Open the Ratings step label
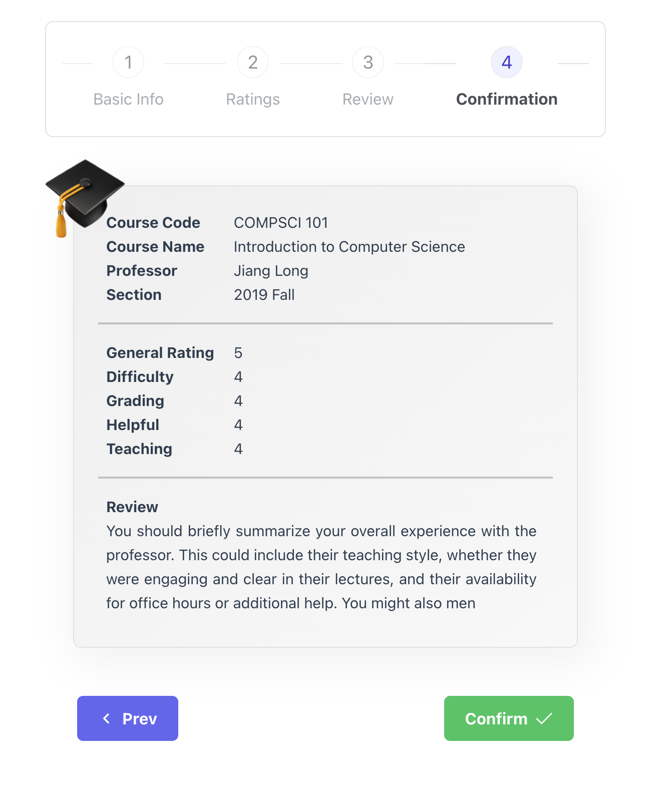This screenshot has height=799, width=672. pos(253,99)
